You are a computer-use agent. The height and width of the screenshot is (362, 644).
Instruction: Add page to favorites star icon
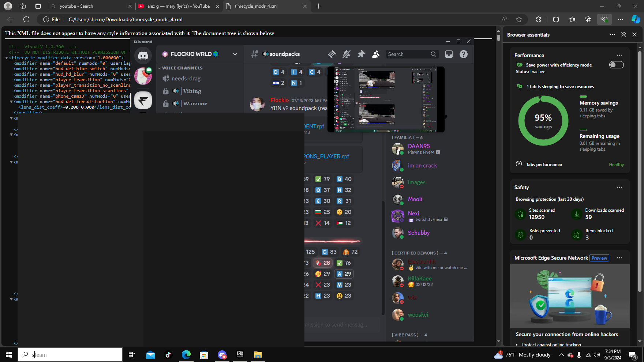(519, 19)
